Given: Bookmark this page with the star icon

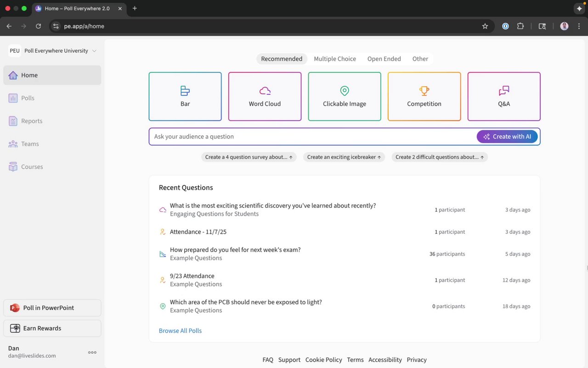Looking at the screenshot, I should point(485,26).
